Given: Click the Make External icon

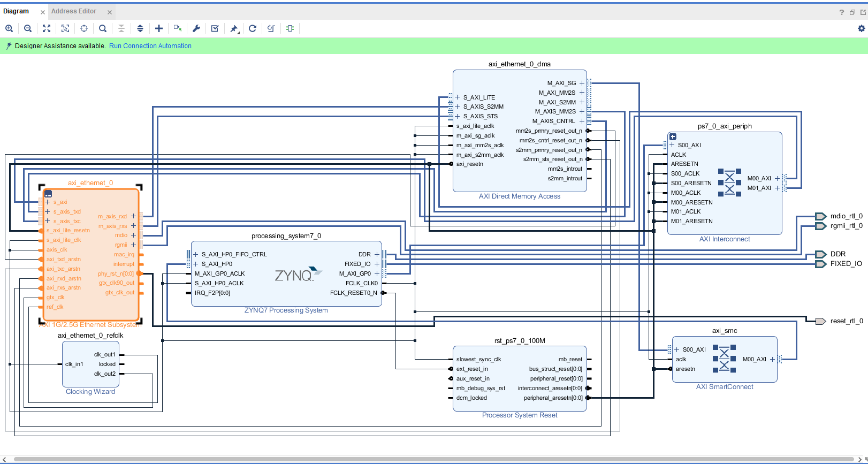Looking at the screenshot, I should pos(178,28).
